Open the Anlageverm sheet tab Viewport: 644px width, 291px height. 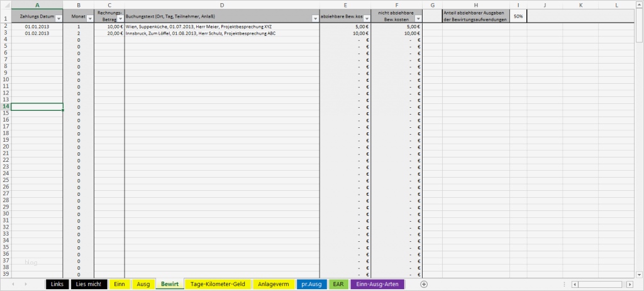[x=274, y=284]
